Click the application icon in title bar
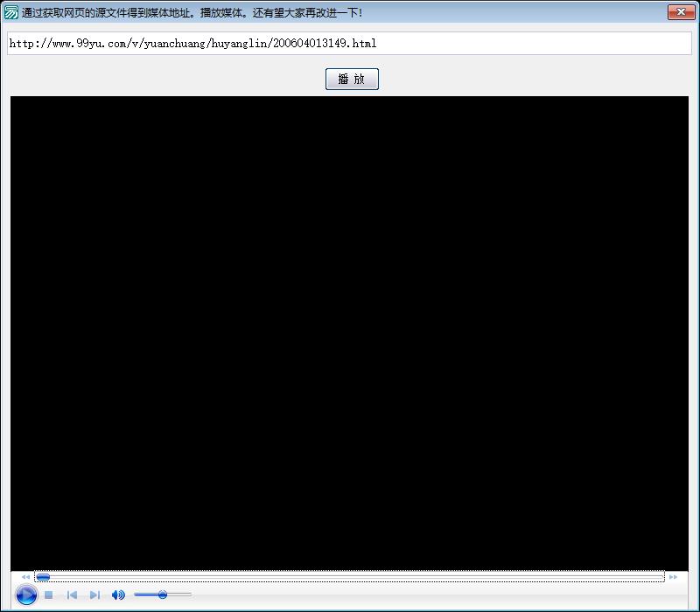700x612 pixels. tap(10, 12)
